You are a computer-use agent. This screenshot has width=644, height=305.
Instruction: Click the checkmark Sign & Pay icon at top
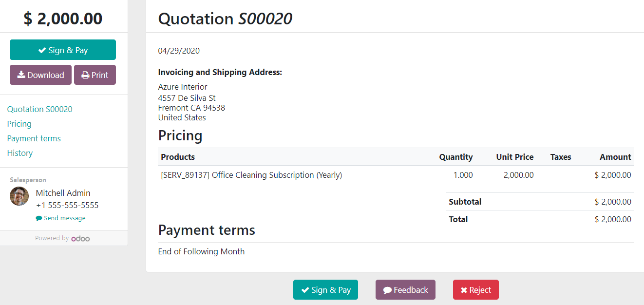click(x=42, y=49)
